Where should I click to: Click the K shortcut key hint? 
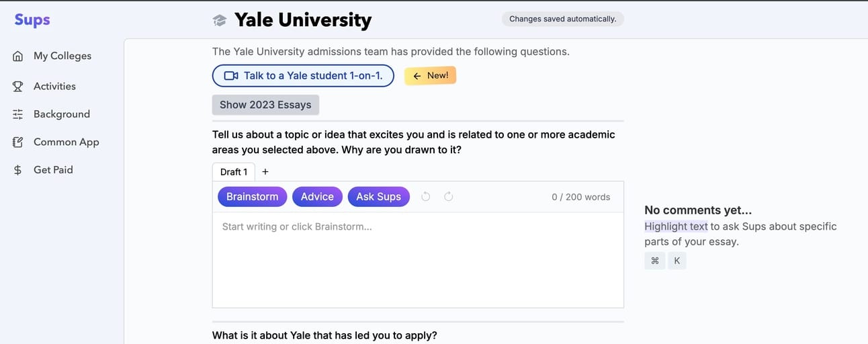(x=677, y=261)
